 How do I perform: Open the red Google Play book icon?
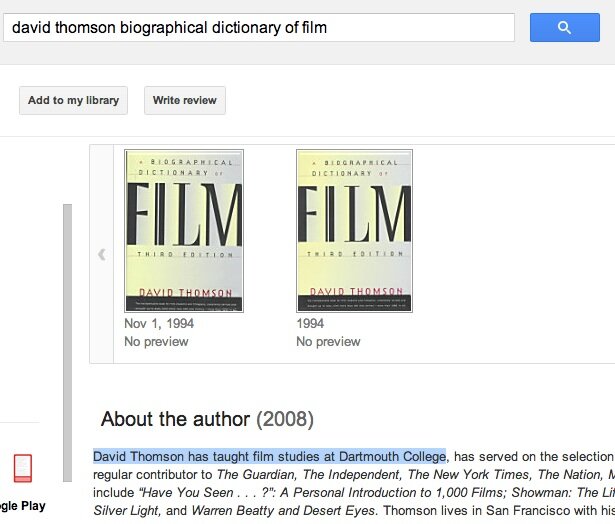point(23,468)
